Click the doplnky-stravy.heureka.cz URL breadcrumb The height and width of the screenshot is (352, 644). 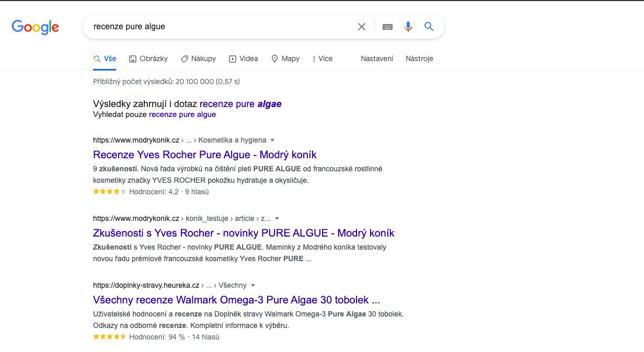[170, 285]
